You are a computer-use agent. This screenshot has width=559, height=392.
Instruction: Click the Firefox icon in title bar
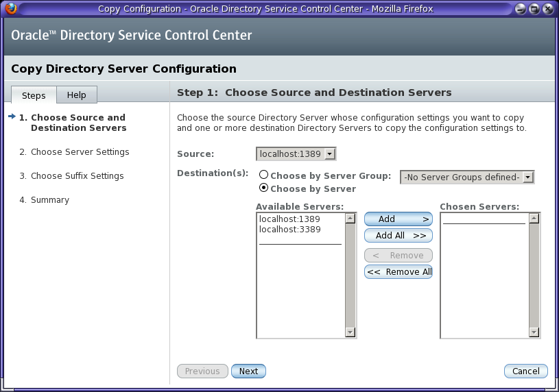click(x=11, y=8)
